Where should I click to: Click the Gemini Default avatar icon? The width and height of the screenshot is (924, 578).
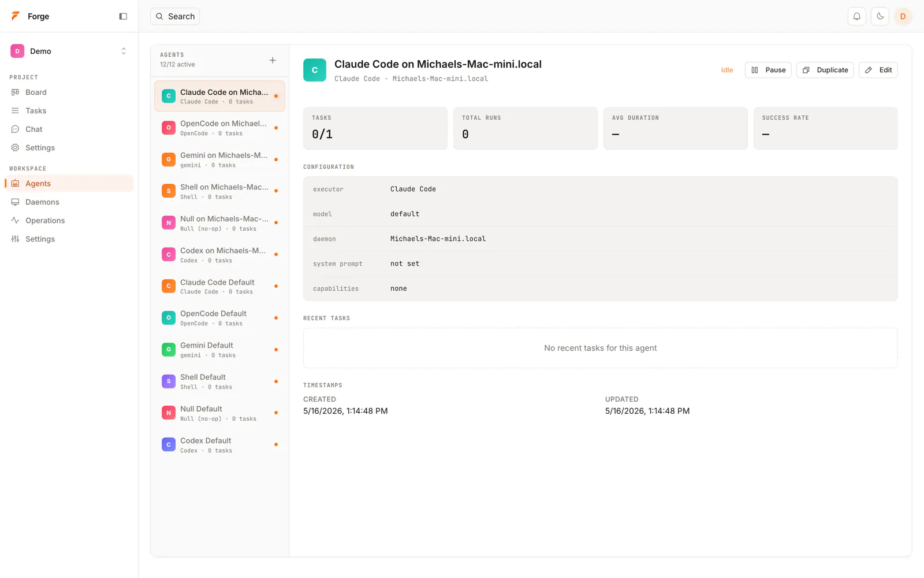tap(169, 350)
